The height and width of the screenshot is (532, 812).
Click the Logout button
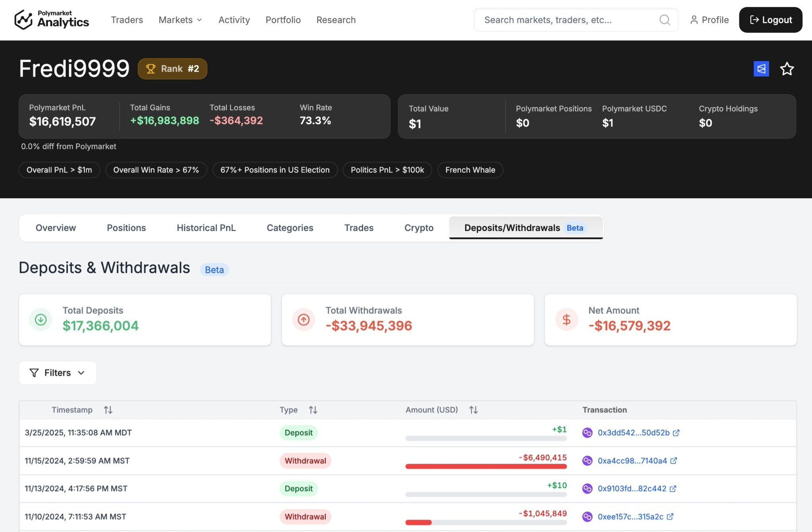tap(770, 20)
